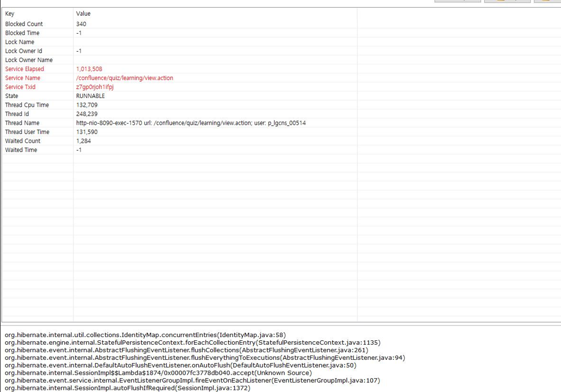Select the Thread User Time key
Image resolution: width=561 pixels, height=392 pixels.
[27, 132]
